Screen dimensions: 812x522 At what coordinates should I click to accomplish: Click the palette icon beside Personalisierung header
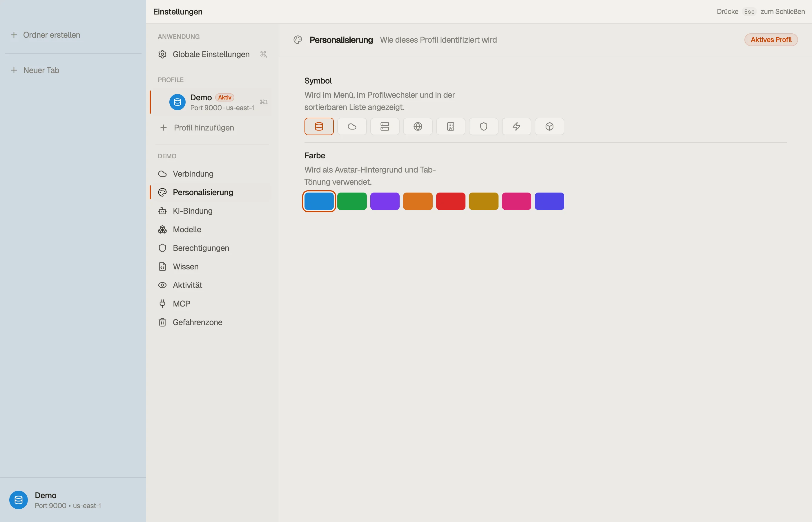pyautogui.click(x=298, y=40)
